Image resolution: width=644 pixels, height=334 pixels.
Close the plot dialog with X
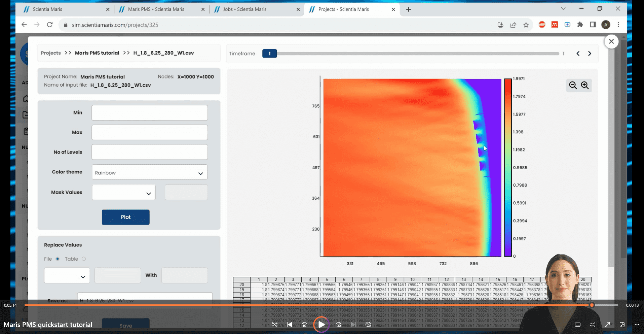611,41
